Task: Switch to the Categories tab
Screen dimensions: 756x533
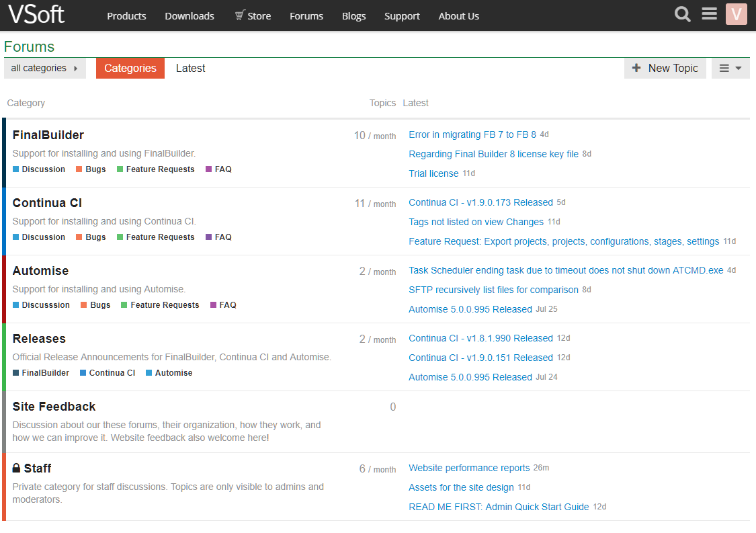Action: pyautogui.click(x=130, y=68)
